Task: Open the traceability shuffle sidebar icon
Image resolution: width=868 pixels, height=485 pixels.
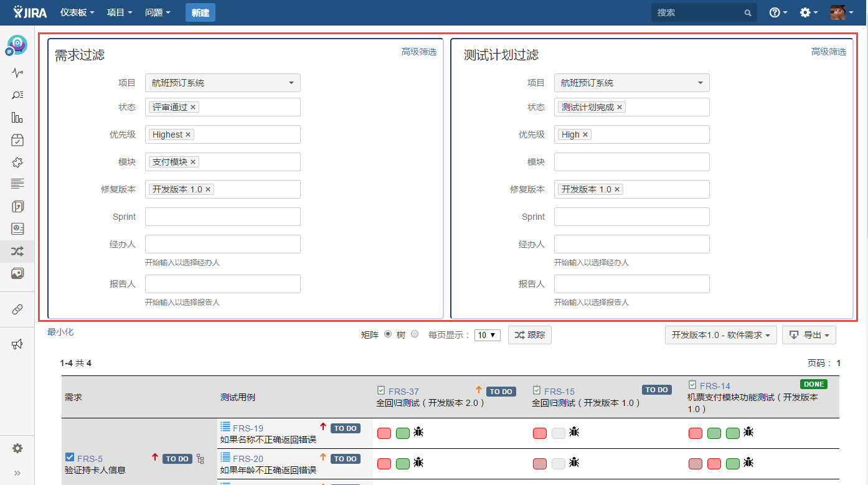Action: tap(17, 252)
